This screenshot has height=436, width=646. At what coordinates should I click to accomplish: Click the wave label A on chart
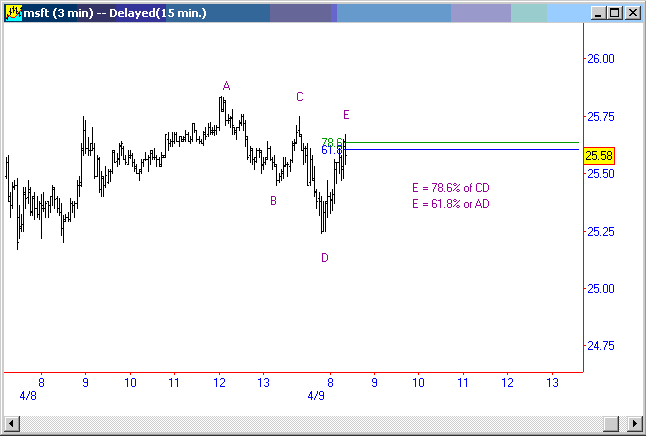227,86
